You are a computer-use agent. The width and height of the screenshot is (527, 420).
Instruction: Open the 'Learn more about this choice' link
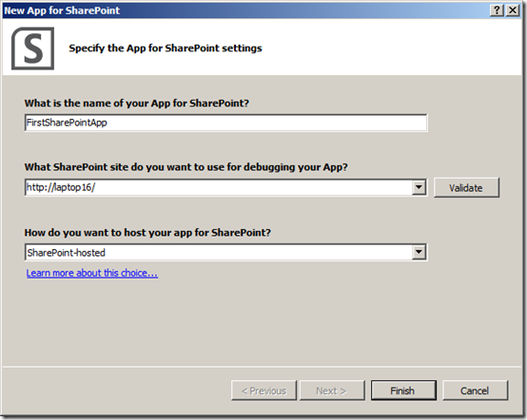91,273
